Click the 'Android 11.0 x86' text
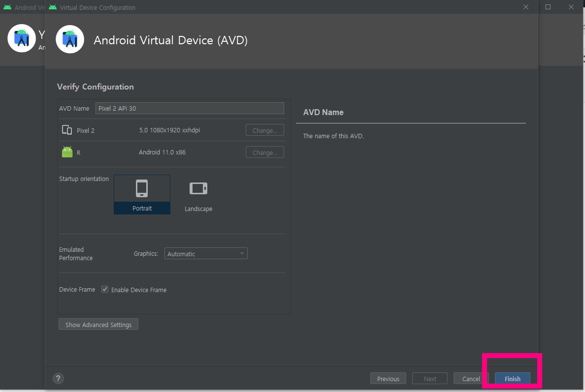Screen dimensions: 585x392 point(162,152)
